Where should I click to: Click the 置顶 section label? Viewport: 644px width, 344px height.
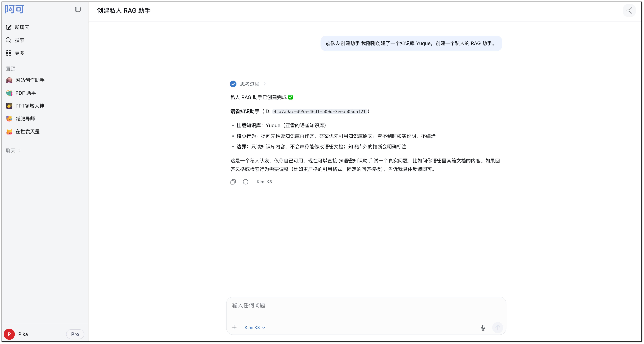11,69
